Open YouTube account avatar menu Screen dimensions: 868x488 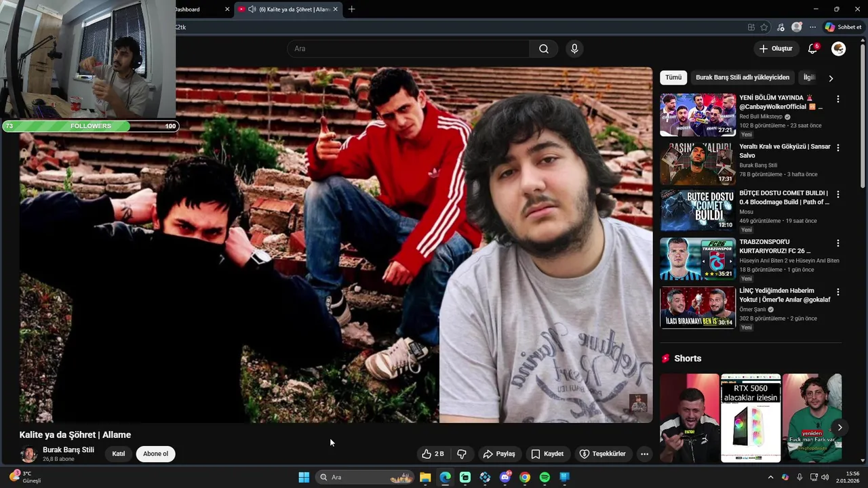(839, 49)
